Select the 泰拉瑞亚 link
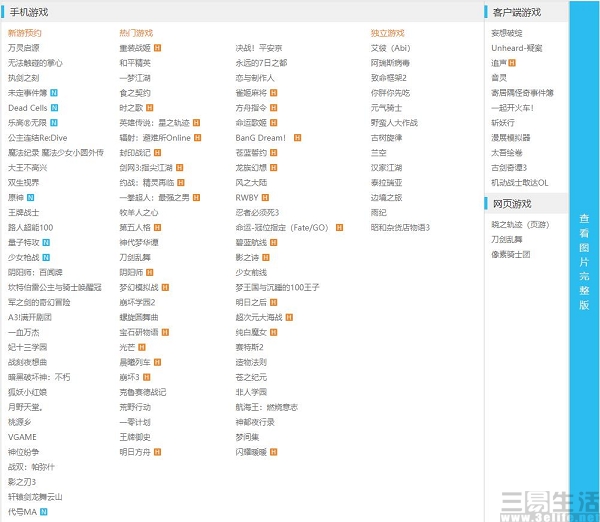This screenshot has width=600, height=522. click(386, 183)
